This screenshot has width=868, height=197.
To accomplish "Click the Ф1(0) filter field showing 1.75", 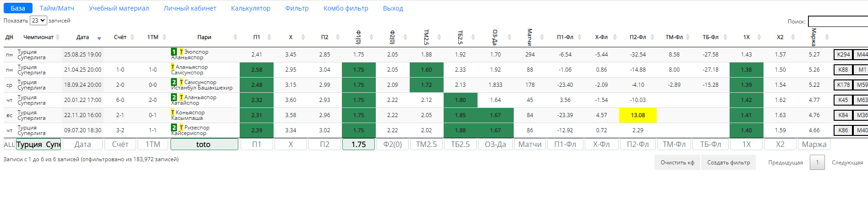I will tap(358, 144).
